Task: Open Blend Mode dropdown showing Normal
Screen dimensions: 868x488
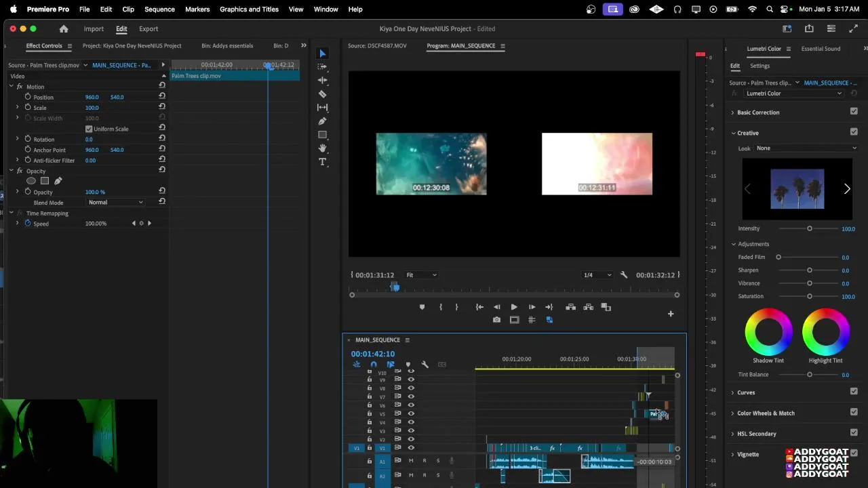Action: (x=116, y=203)
